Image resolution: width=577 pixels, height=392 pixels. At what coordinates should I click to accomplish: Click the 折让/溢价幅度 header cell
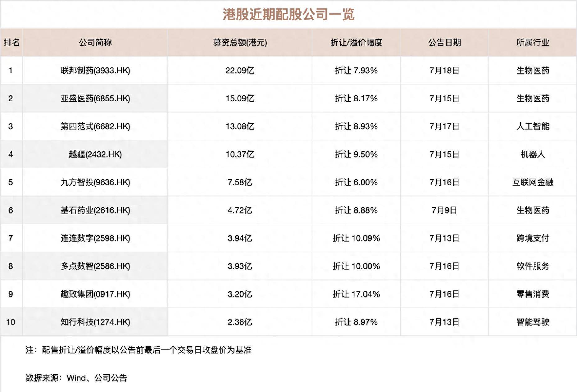(x=356, y=43)
